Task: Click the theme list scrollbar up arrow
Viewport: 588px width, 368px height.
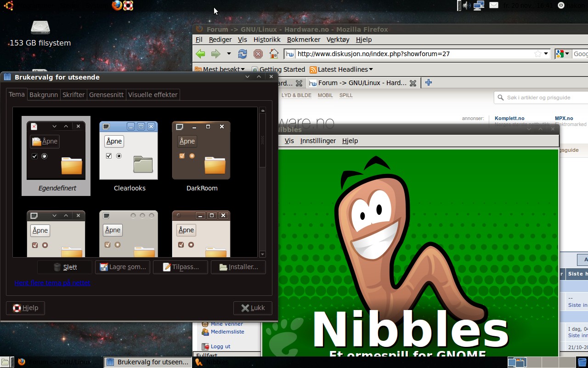Action: click(263, 110)
